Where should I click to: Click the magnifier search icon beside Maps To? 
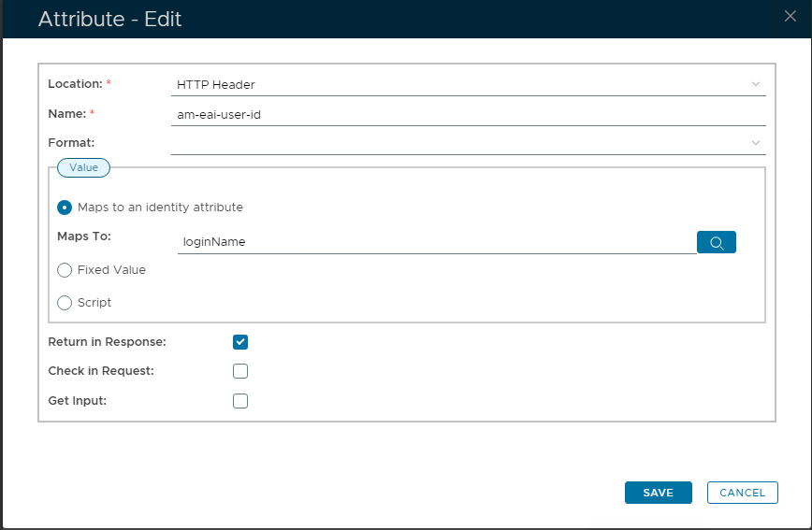tap(717, 242)
